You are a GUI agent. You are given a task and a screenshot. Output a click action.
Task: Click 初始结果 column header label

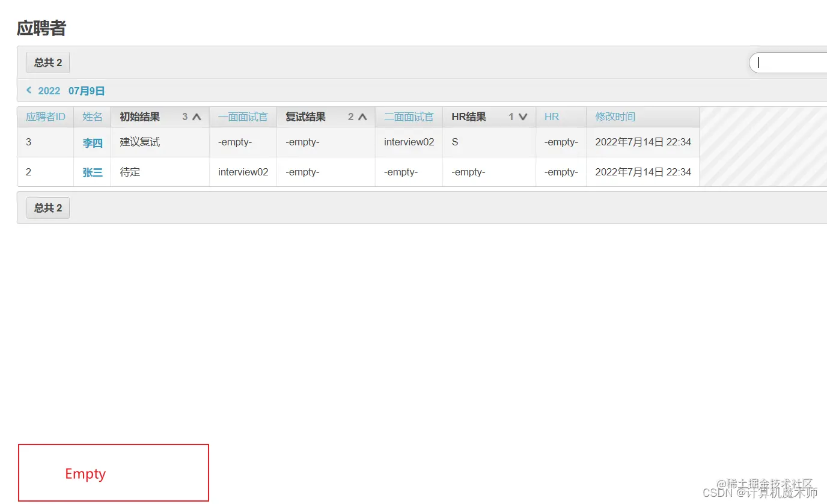140,117
